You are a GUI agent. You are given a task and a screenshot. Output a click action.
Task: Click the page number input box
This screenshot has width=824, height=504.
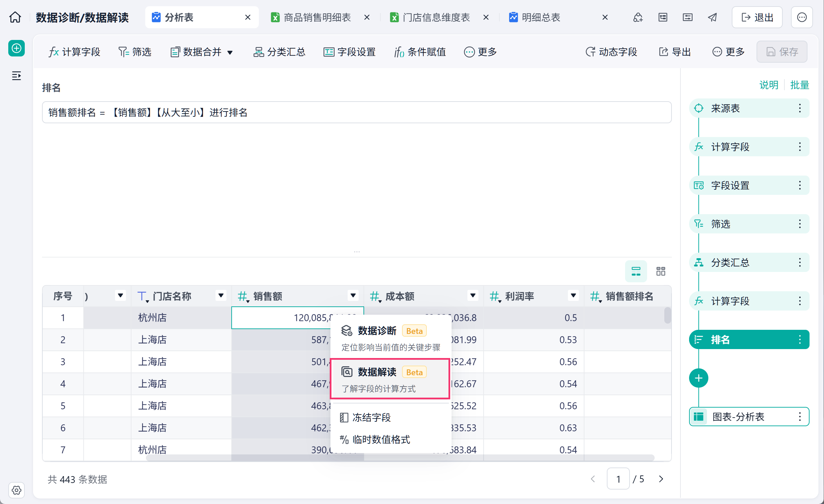click(618, 479)
